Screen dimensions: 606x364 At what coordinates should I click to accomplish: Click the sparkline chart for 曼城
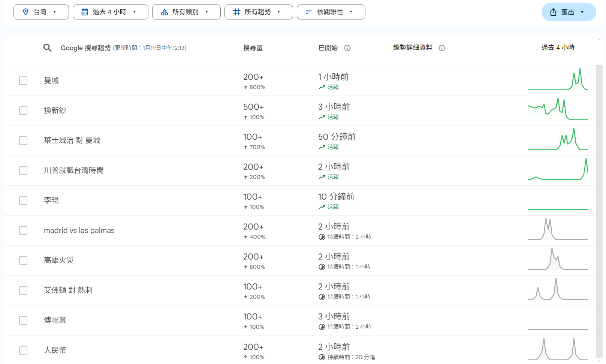click(x=558, y=79)
